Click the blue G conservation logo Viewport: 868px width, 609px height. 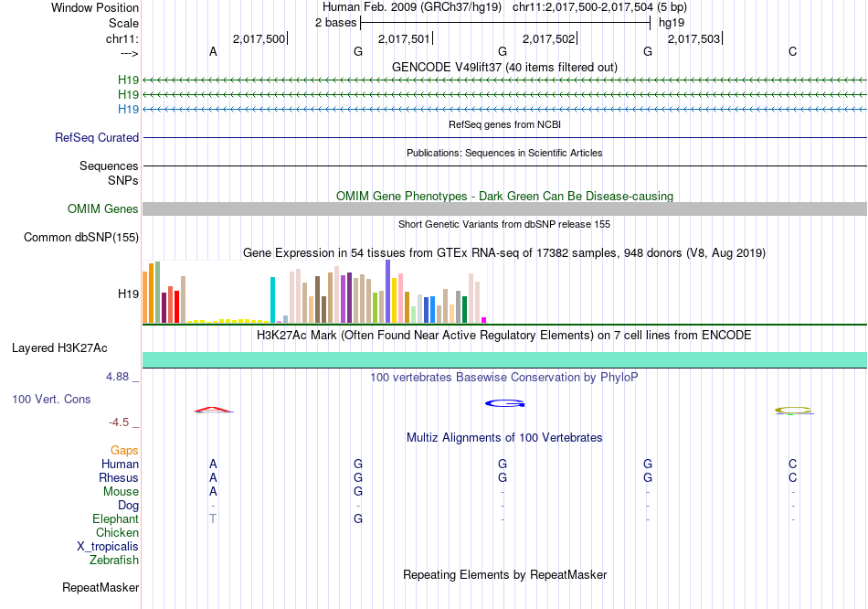coord(504,403)
